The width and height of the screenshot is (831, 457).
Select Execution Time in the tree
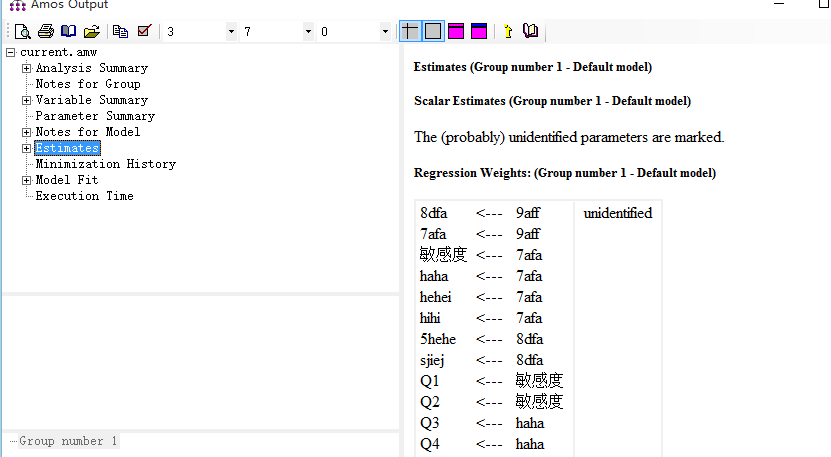point(84,196)
